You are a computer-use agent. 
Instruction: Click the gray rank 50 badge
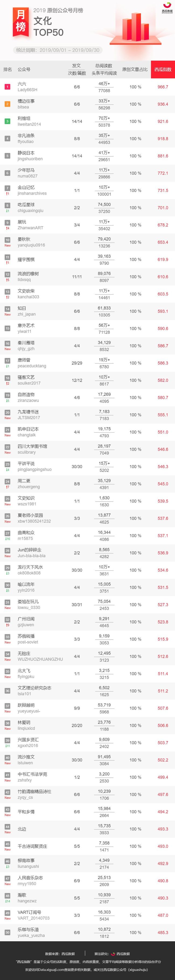(7, 932)
